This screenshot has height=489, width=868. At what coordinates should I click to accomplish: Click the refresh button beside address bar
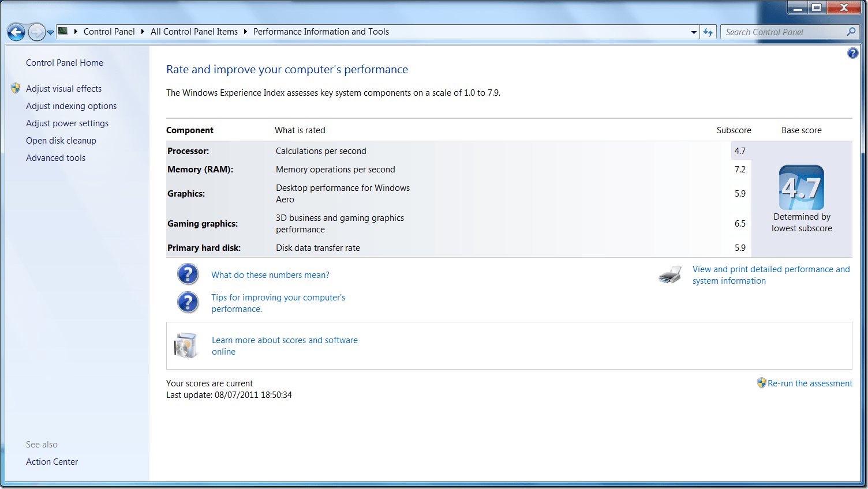(x=708, y=32)
